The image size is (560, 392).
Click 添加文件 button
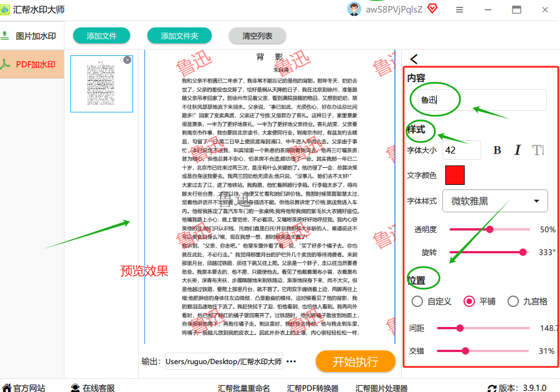pos(102,36)
